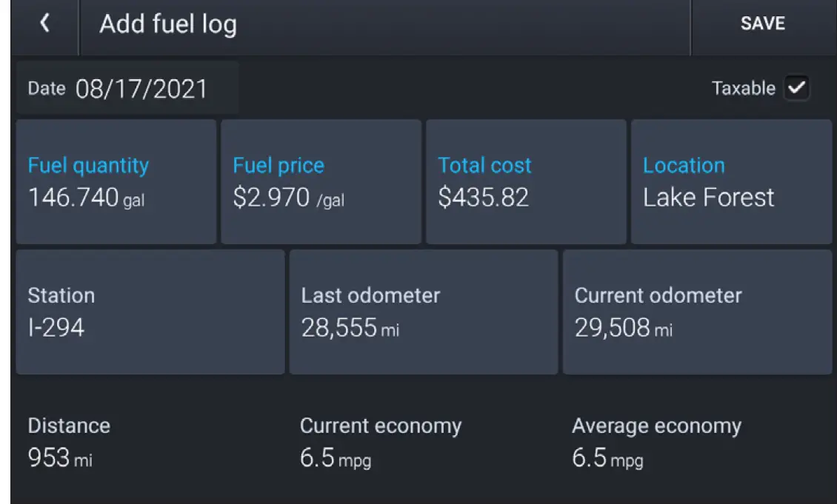
Task: Click the Add fuel log title
Action: 168,24
